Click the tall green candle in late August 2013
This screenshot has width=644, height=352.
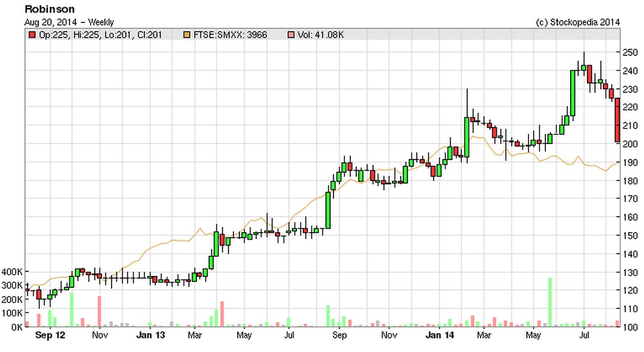click(x=328, y=210)
